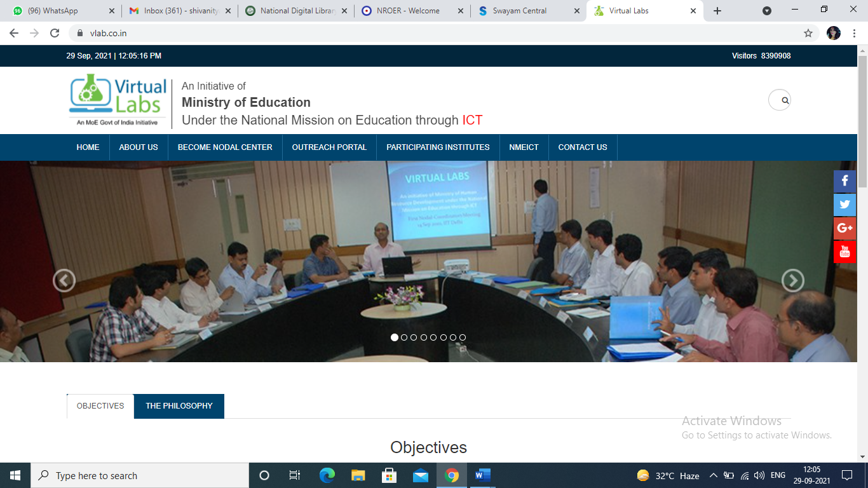The height and width of the screenshot is (488, 868).
Task: Click the Google+ share icon
Action: 844,228
